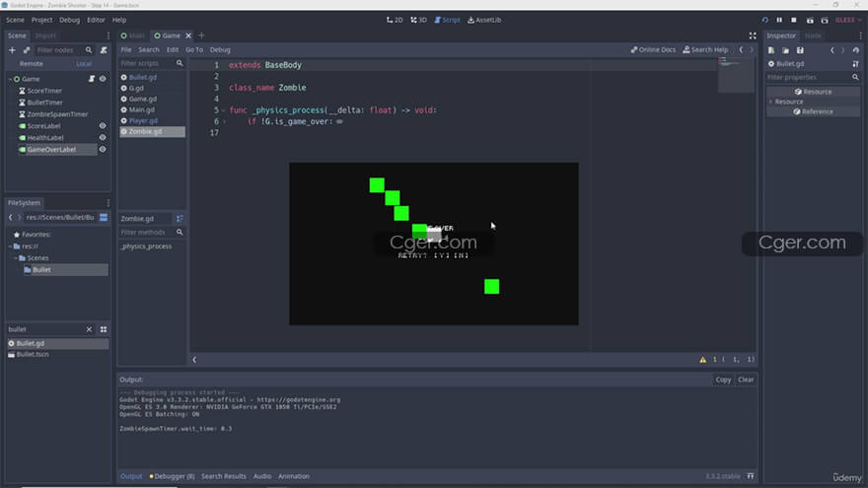The width and height of the screenshot is (868, 488).
Task: Collapse the Scenes folder in FileSystem
Action: tap(17, 258)
